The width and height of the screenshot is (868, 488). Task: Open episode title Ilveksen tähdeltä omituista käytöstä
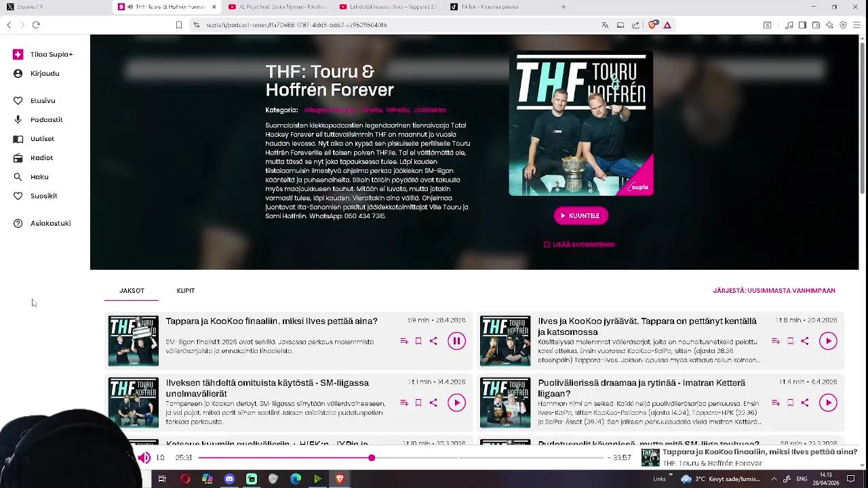pos(267,388)
